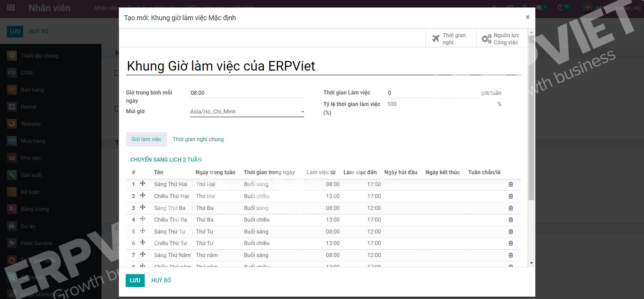This screenshot has height=299, width=644.
Task: Sort by Làm việc từ column header
Action: pyautogui.click(x=321, y=172)
